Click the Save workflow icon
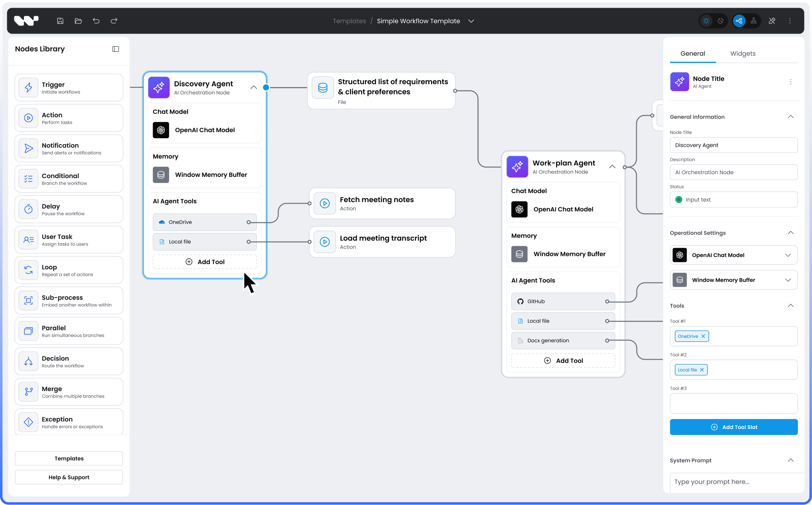This screenshot has width=812, height=505. coord(61,21)
